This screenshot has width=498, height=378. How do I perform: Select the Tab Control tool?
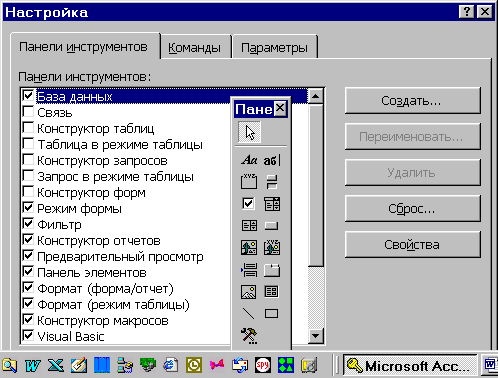pyautogui.click(x=272, y=270)
